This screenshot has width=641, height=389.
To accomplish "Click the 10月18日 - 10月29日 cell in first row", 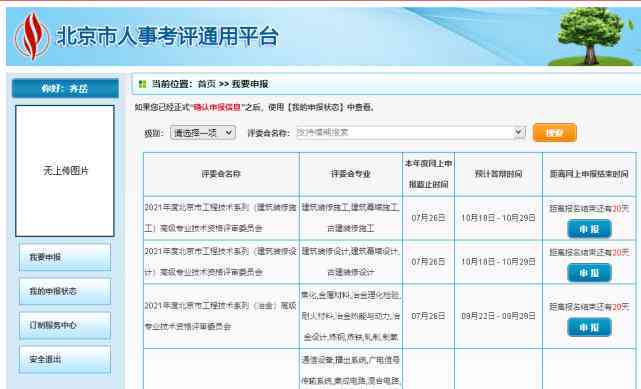I will pos(498,218).
